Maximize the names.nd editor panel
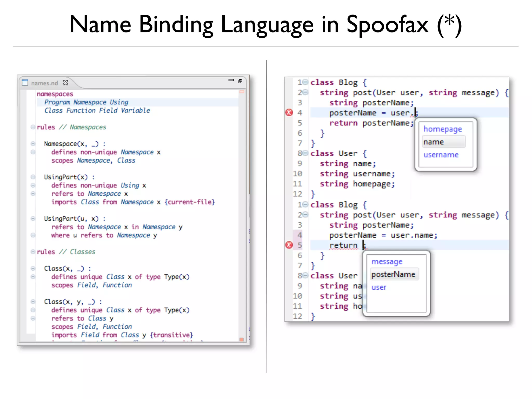The image size is (532, 399). click(x=240, y=81)
